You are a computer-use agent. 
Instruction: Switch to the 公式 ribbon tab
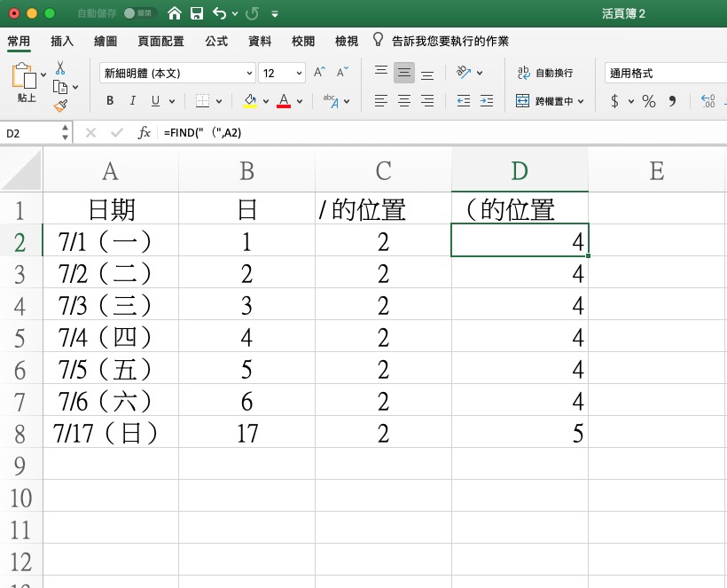[216, 42]
